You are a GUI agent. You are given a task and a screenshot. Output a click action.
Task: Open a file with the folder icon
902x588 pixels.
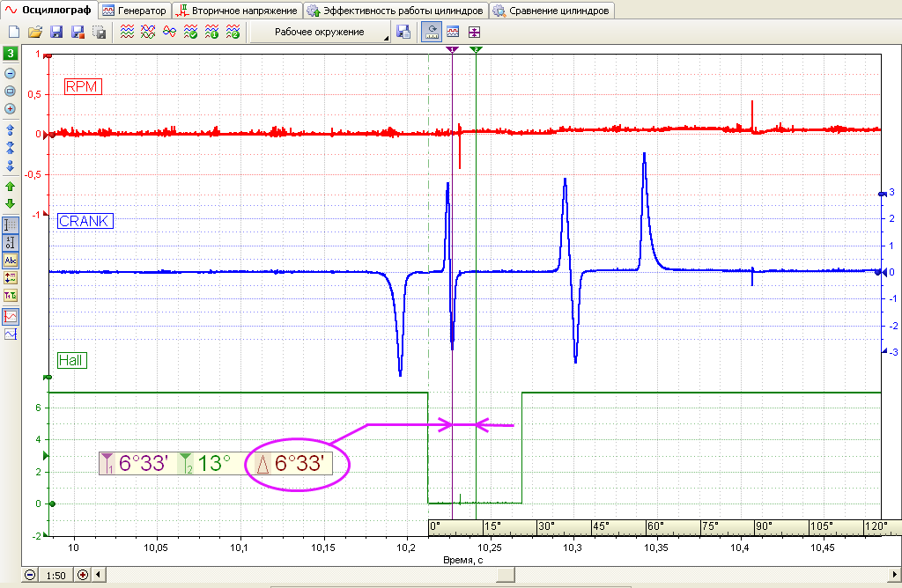(x=35, y=33)
